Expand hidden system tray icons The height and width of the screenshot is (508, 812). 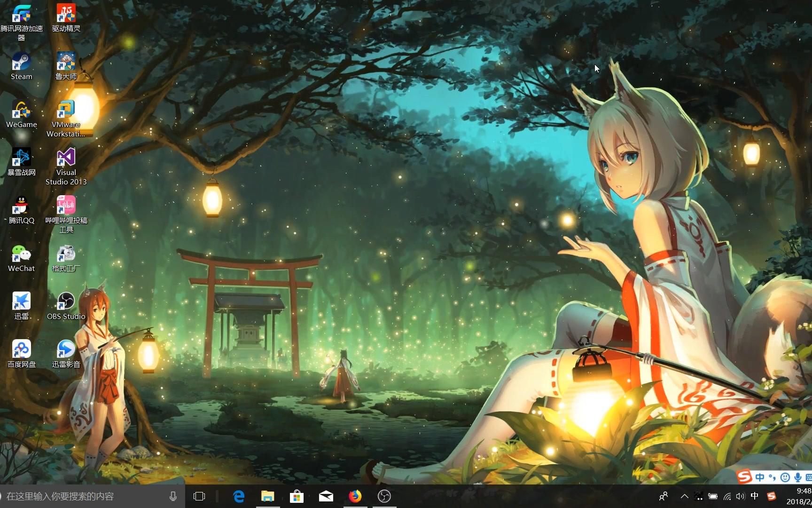[x=684, y=496]
